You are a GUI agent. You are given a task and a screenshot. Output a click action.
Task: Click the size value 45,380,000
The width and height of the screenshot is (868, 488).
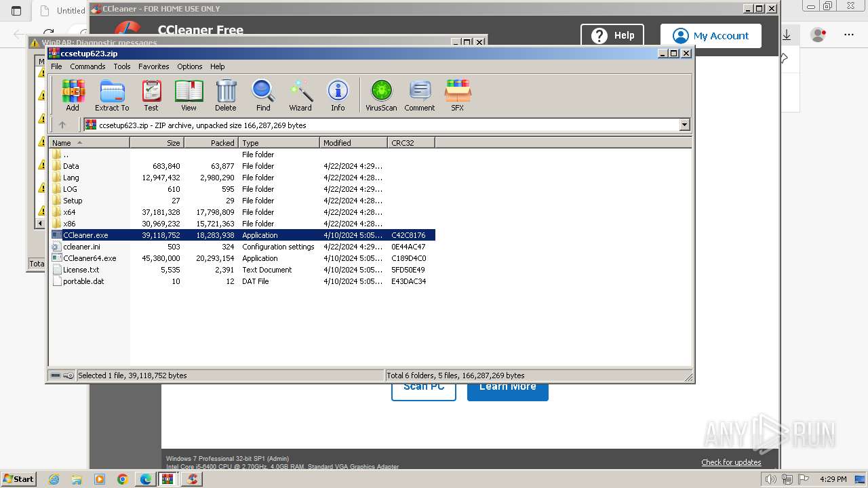coord(161,258)
